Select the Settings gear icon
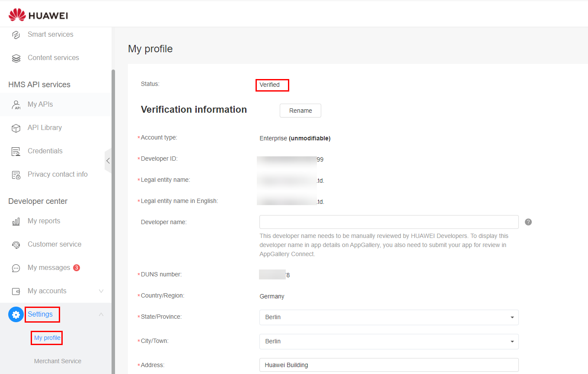588x374 pixels. pos(16,314)
